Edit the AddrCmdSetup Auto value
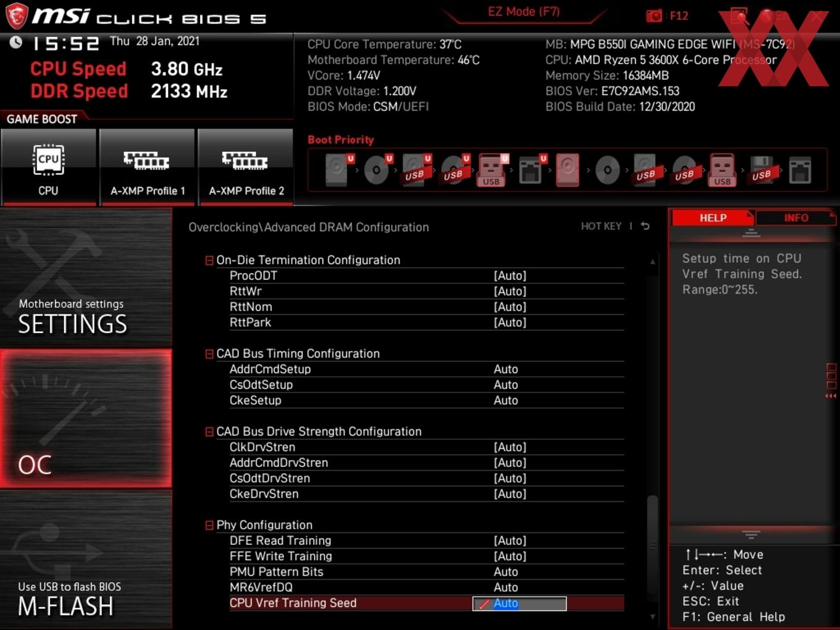The width and height of the screenshot is (840, 630). point(506,369)
